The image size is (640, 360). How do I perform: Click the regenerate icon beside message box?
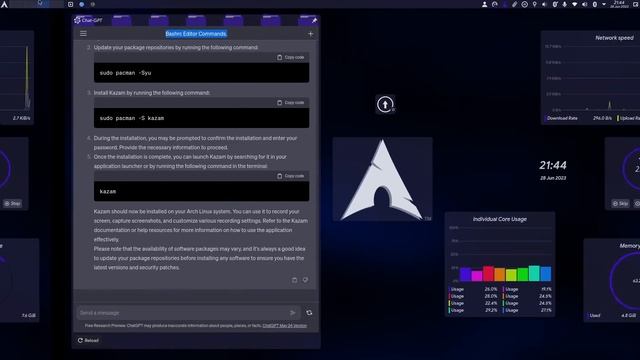pos(309,313)
